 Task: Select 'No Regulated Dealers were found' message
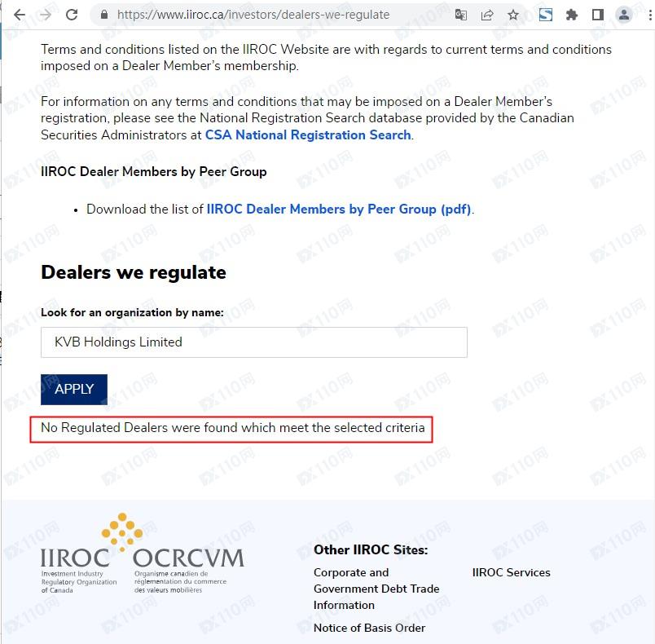point(233,428)
